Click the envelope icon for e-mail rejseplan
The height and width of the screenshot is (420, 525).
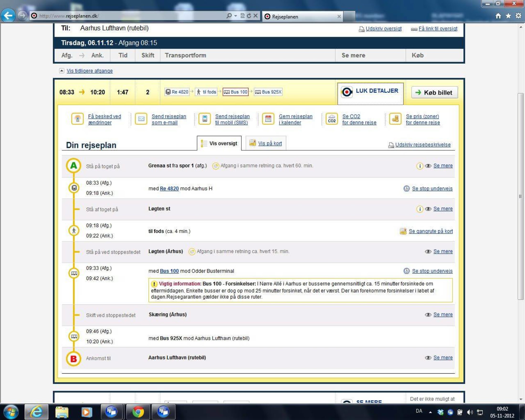(x=141, y=119)
